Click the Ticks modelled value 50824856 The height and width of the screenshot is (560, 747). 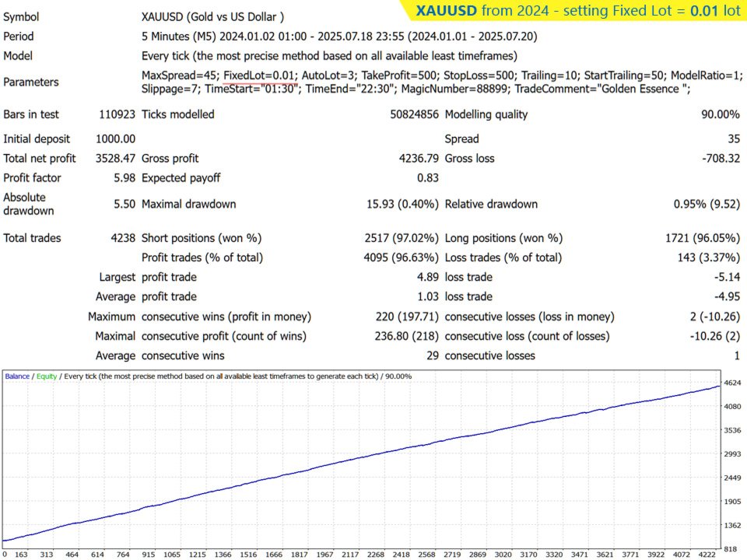pos(414,114)
